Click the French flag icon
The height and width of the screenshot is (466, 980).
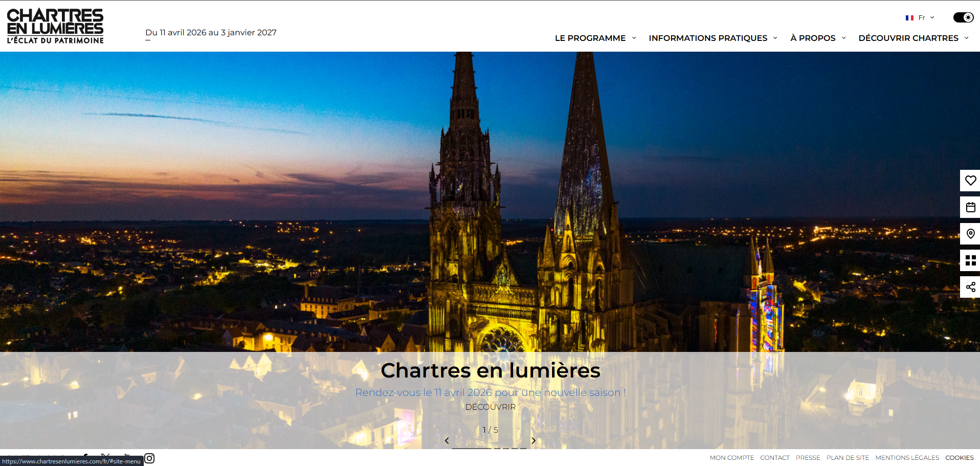(x=909, y=17)
